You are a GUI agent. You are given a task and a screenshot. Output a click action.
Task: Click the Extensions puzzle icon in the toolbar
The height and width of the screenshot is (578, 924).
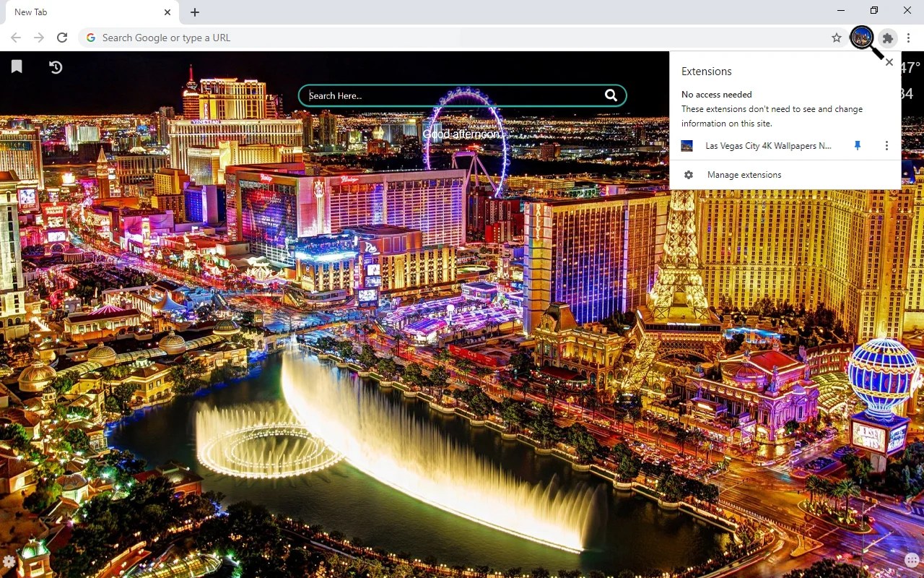click(887, 38)
